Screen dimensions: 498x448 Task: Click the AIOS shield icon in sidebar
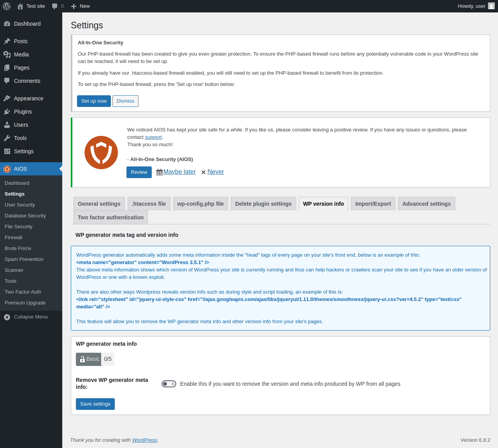(x=7, y=169)
